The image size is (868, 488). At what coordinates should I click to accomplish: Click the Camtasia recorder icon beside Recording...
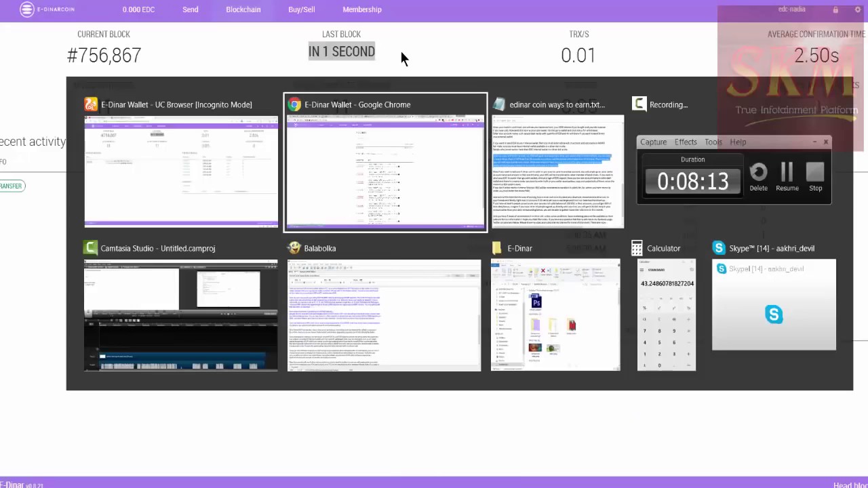(639, 104)
